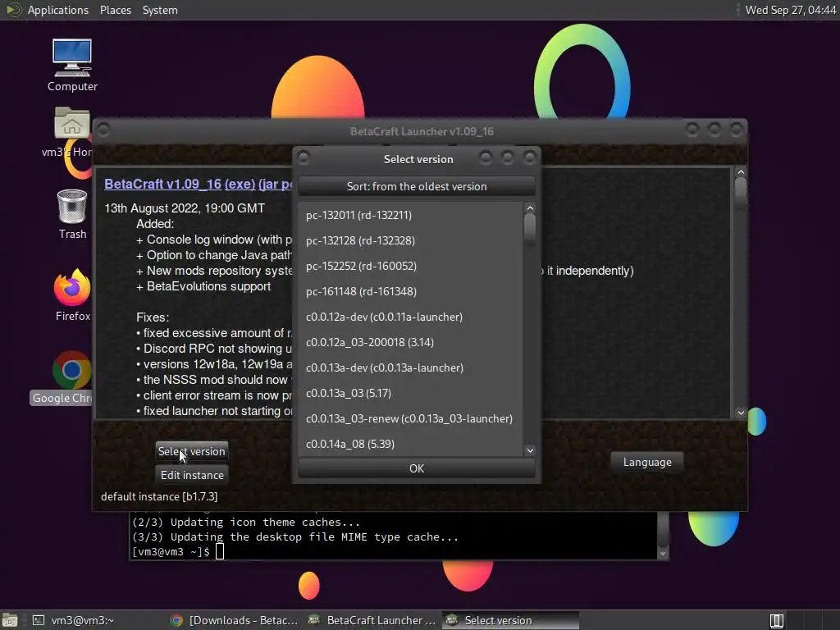This screenshot has width=840, height=630.
Task: Select version pc-152252 (rd-160052)
Action: pos(410,266)
